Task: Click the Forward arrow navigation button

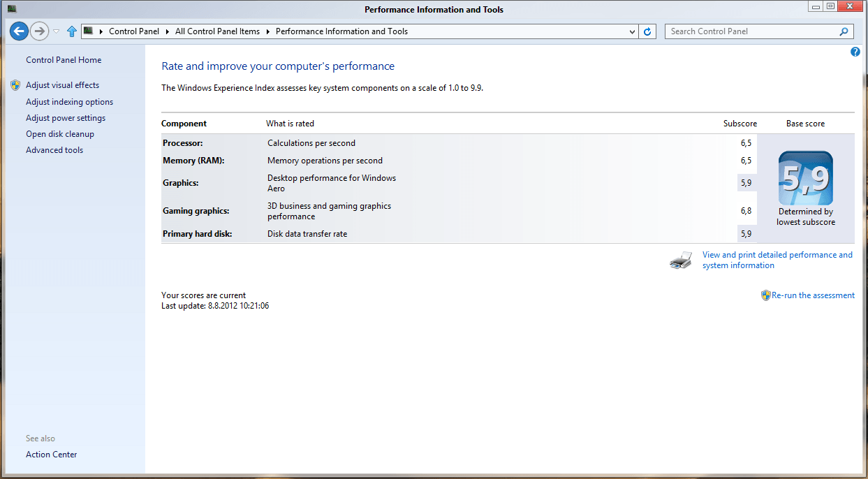Action: click(39, 31)
